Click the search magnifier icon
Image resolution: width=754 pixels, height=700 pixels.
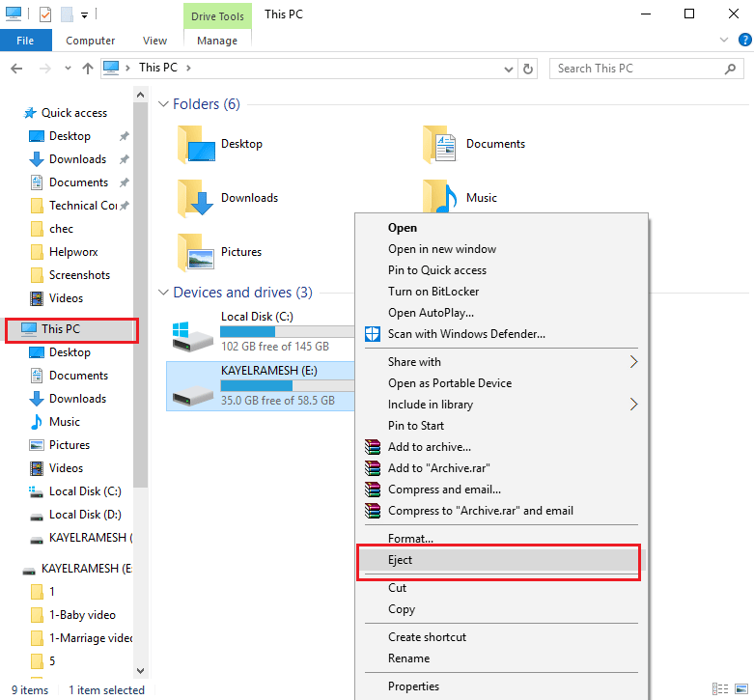[730, 69]
